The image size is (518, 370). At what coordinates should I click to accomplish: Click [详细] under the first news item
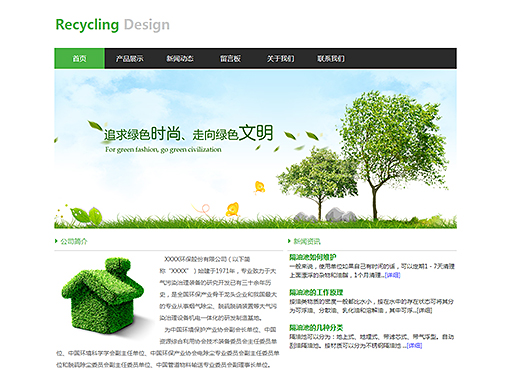pos(392,275)
